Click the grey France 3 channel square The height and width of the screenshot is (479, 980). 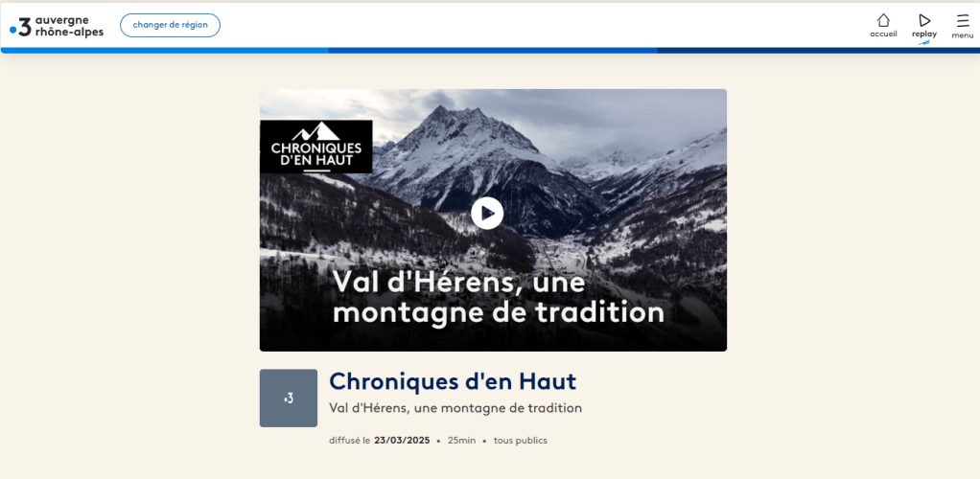pos(288,398)
